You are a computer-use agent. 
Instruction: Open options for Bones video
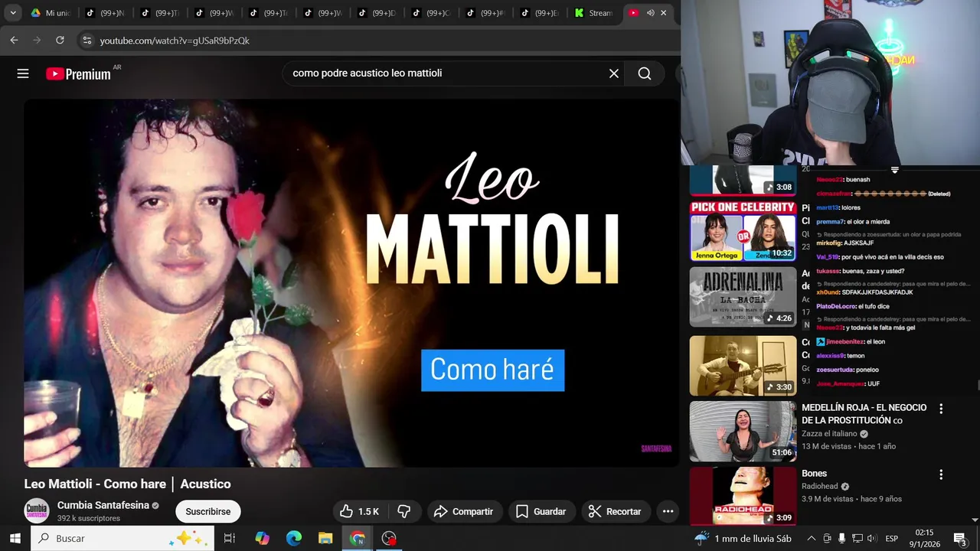pyautogui.click(x=941, y=474)
